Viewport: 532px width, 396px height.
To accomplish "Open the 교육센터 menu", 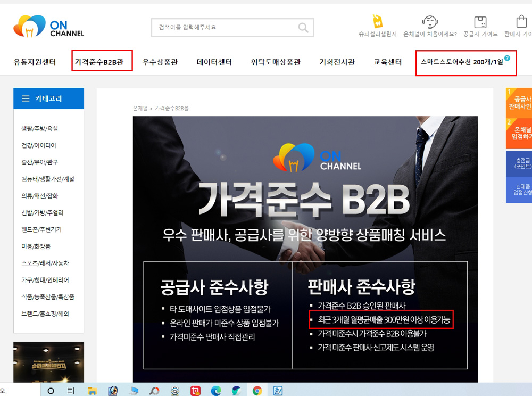I will pos(387,62).
